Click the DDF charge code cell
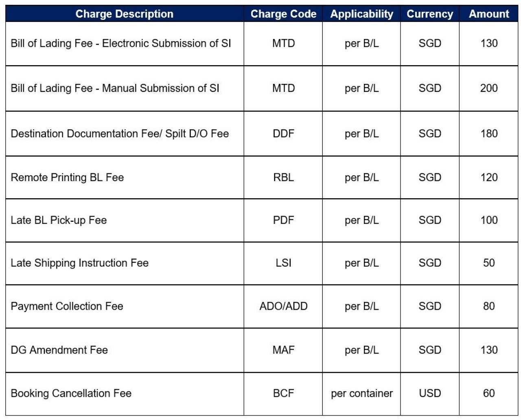This screenshot has height=420, width=521. point(283,133)
